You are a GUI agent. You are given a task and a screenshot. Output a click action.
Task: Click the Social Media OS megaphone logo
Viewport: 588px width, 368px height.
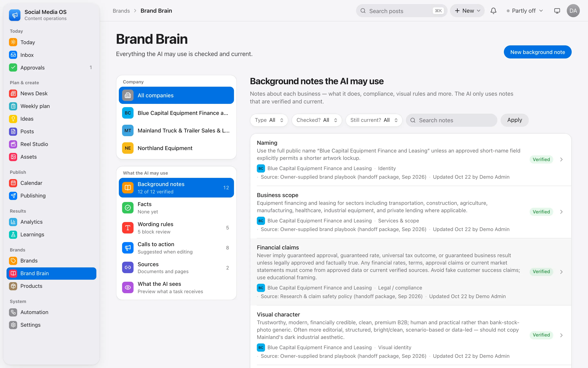(x=15, y=15)
